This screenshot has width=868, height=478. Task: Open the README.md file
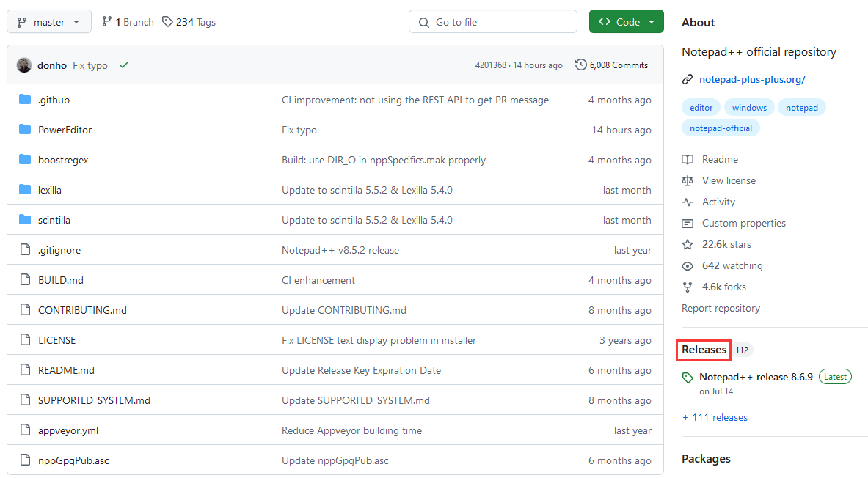pyautogui.click(x=67, y=370)
